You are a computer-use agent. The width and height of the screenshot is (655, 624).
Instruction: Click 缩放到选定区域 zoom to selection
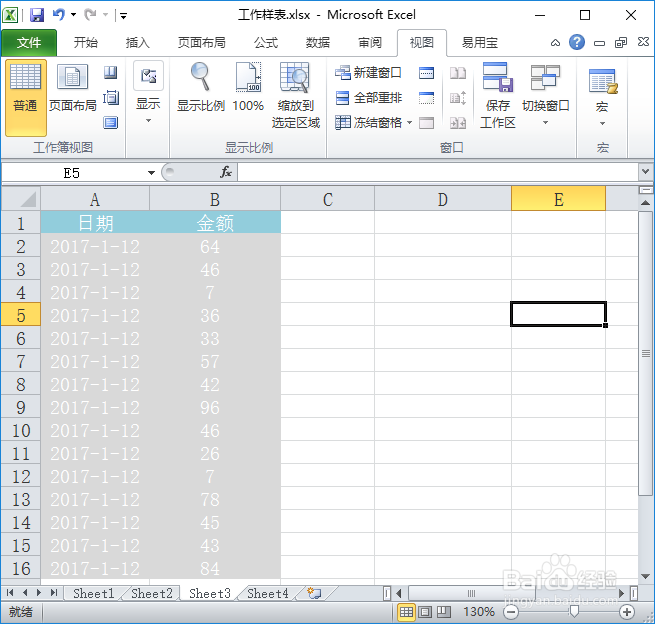[x=296, y=96]
